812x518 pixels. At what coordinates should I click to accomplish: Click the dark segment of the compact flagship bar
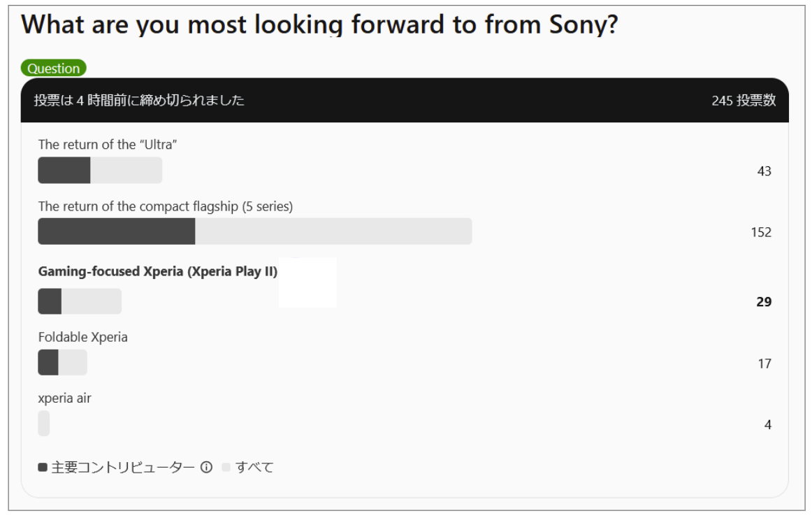[116, 231]
